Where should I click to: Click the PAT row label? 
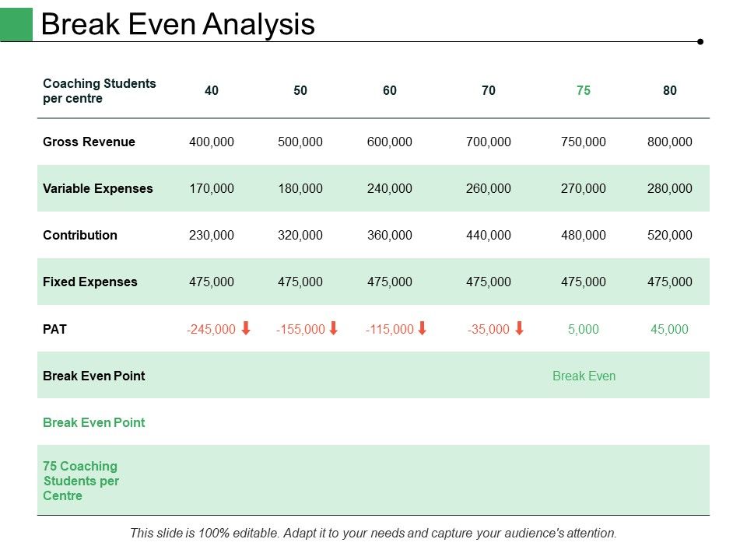(54, 329)
